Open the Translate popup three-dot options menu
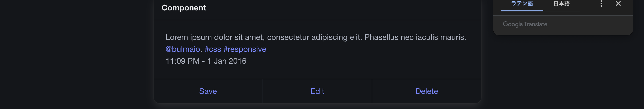Image resolution: width=644 pixels, height=109 pixels. point(601,3)
